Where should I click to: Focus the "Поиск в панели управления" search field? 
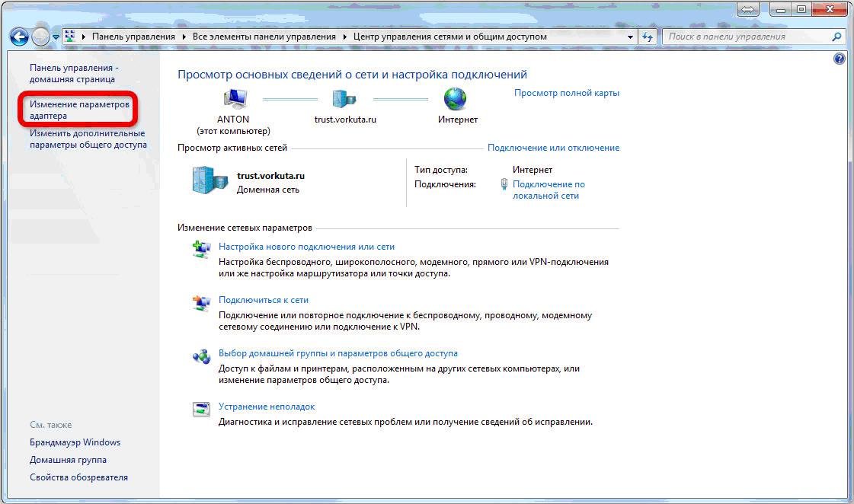point(747,37)
